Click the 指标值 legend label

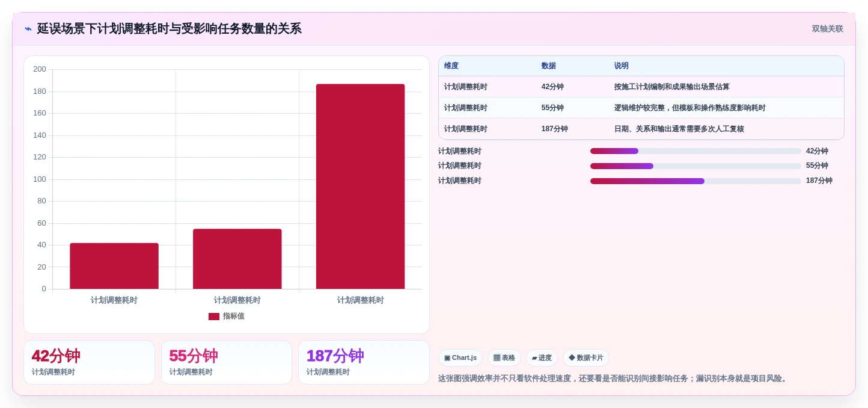pos(234,317)
